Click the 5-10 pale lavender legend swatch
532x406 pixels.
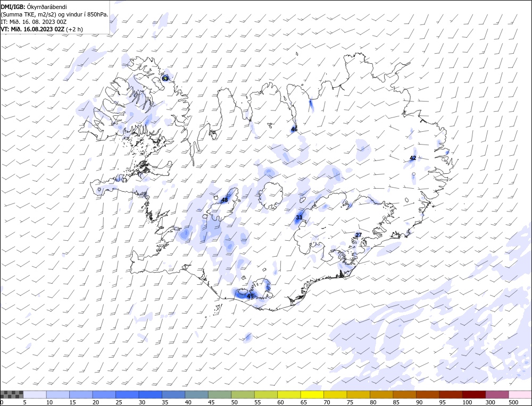click(x=35, y=394)
